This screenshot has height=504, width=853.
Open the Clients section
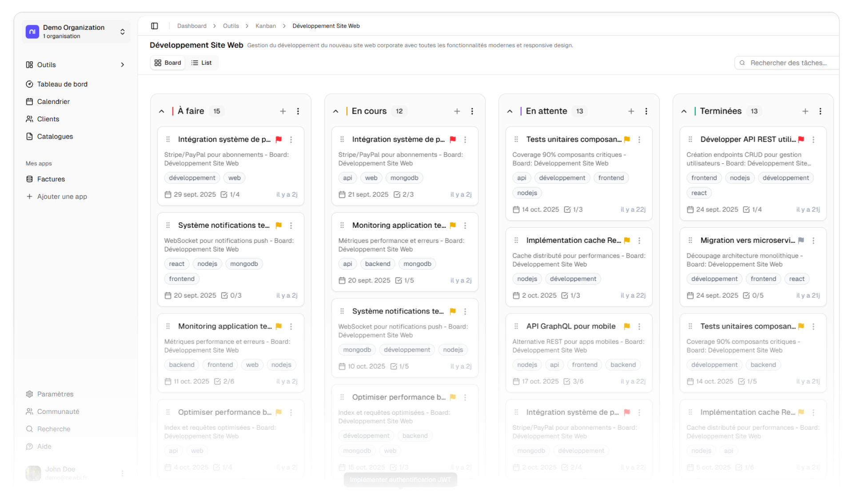click(x=48, y=119)
